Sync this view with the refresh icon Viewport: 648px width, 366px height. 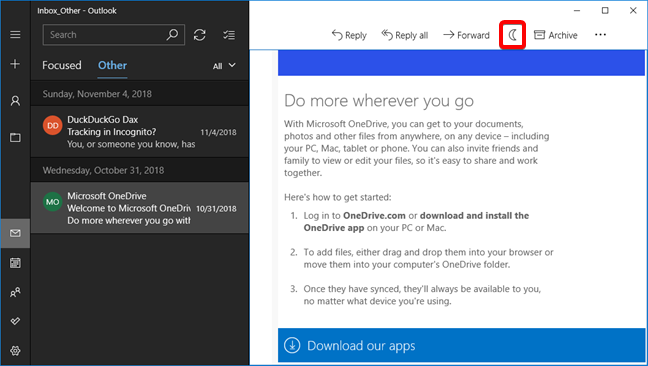pyautogui.click(x=200, y=35)
